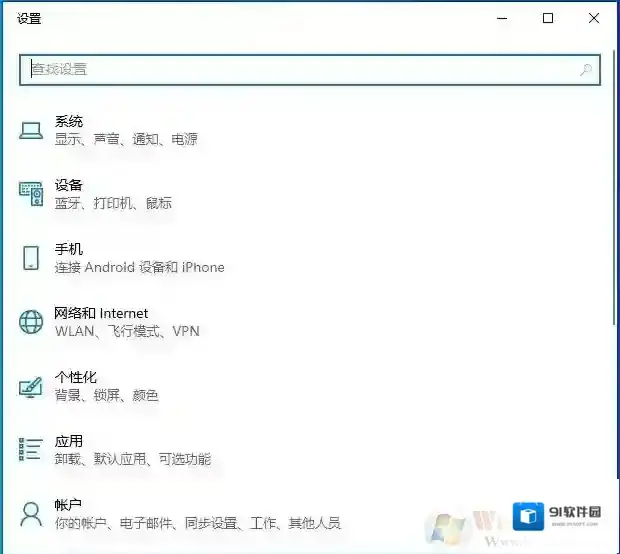Minimize the 设置 window
Screen dimensions: 620x554
pyautogui.click(x=502, y=18)
